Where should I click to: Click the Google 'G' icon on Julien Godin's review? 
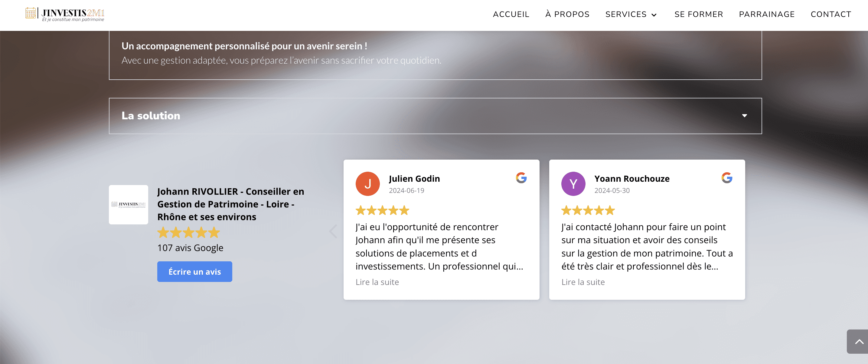point(521,178)
